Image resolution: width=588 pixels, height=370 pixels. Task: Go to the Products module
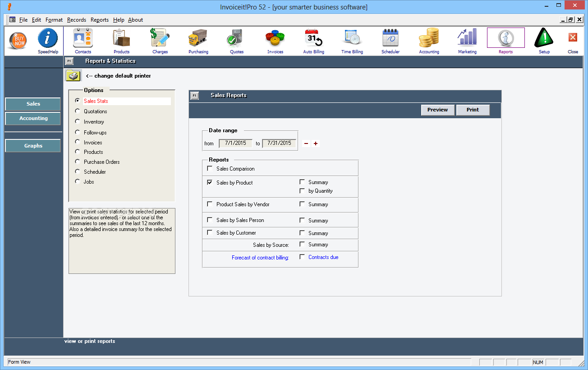tap(121, 41)
